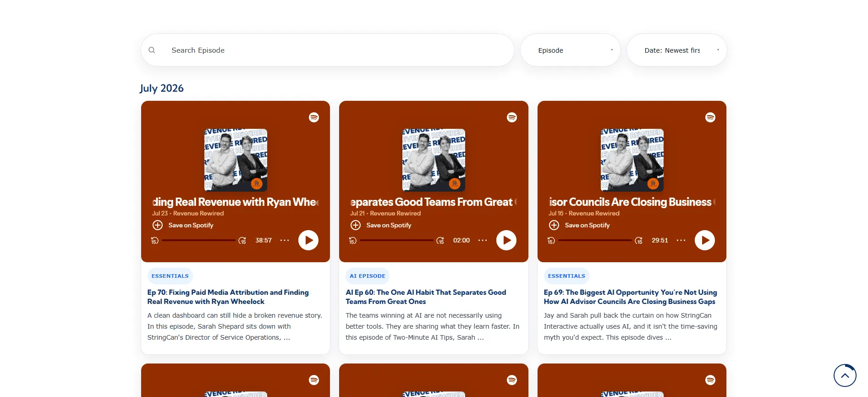Viewport: 868px width, 397px height.
Task: Open Spotify logo on Ep 70 card
Action: 314,117
